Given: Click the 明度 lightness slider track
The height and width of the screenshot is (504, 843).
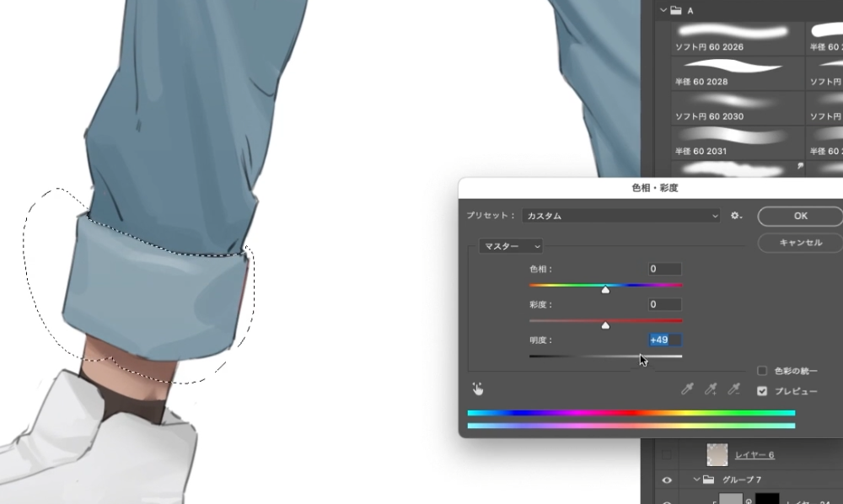Looking at the screenshot, I should 605,356.
